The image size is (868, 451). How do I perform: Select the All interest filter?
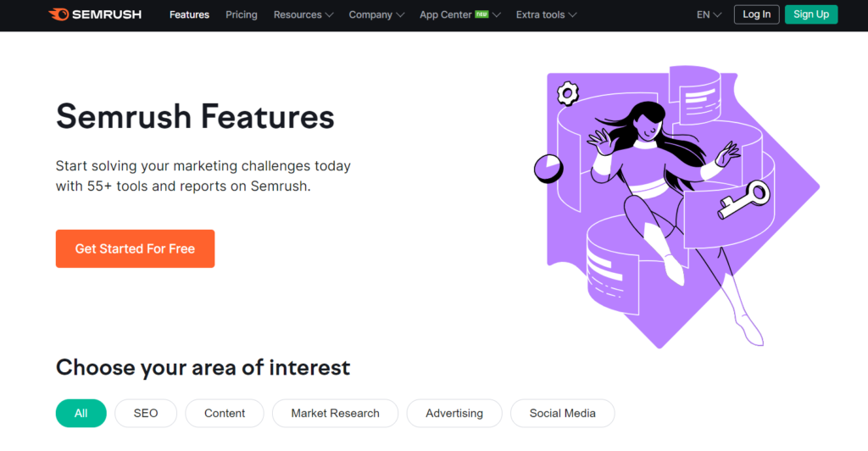click(81, 413)
